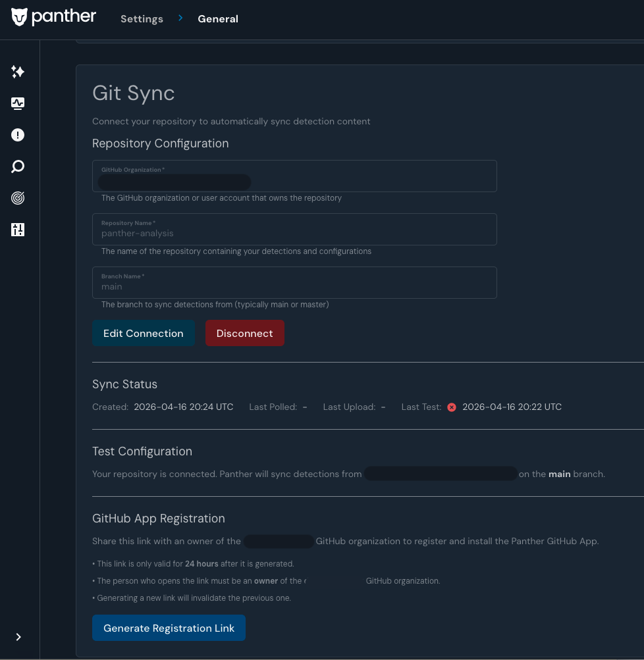Open the AI sparkle sidebar icon
644x660 pixels.
(18, 72)
